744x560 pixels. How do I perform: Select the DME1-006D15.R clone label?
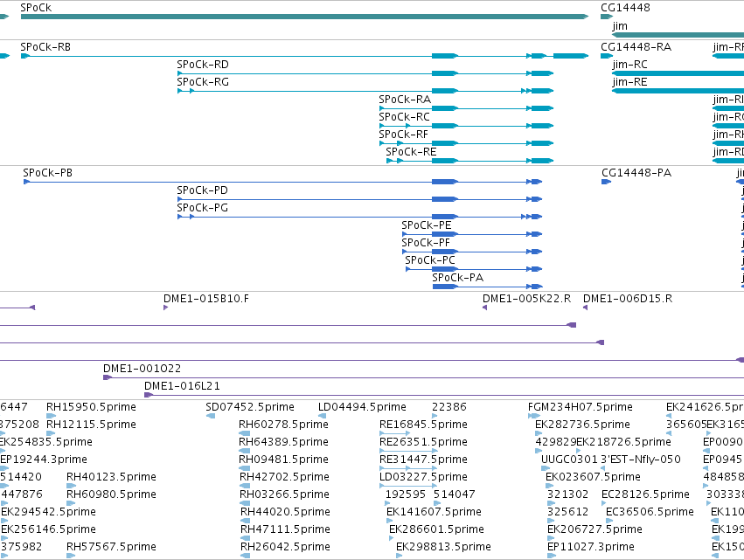pyautogui.click(x=628, y=299)
